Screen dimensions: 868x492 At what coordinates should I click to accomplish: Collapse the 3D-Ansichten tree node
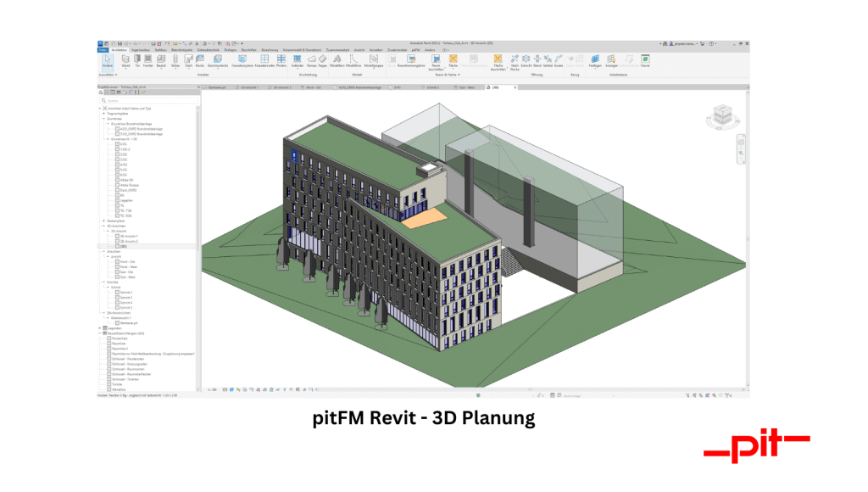click(x=103, y=226)
